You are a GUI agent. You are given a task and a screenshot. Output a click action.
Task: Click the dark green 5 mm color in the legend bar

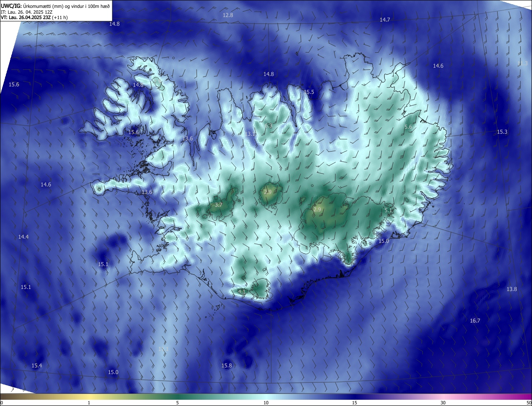pyautogui.click(x=177, y=396)
